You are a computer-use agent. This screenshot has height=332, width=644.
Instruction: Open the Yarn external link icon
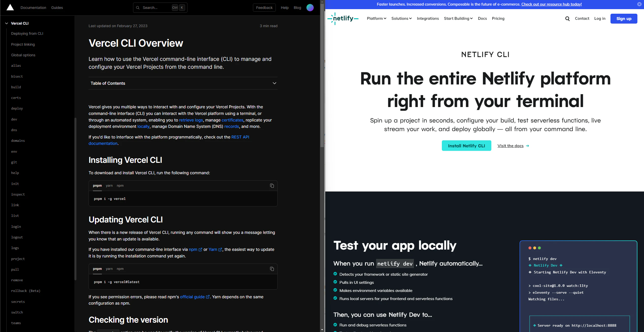click(220, 250)
